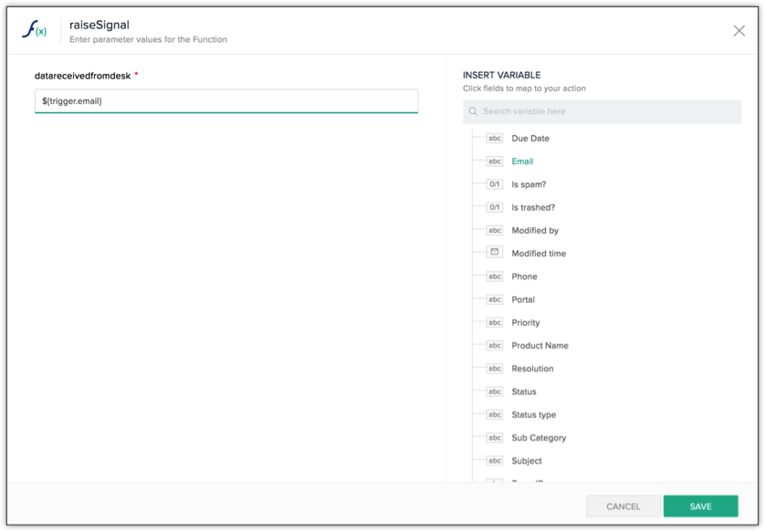Click the abc icon beside Phone
The image size is (765, 532).
coord(494,276)
